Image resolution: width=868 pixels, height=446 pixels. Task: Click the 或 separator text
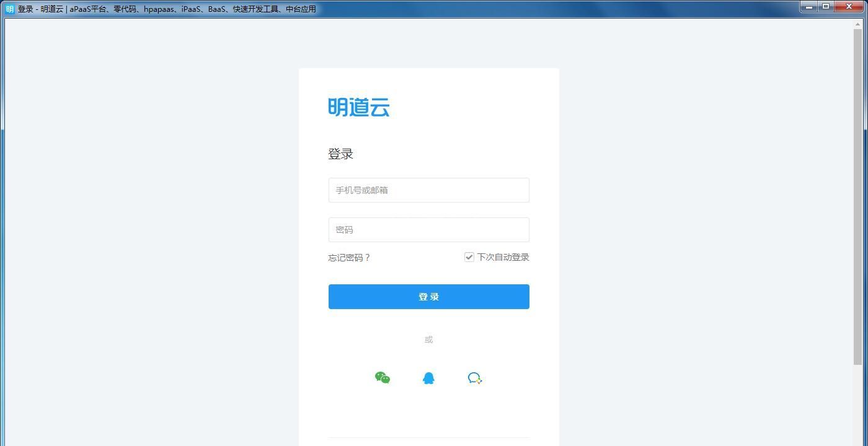[x=428, y=339]
